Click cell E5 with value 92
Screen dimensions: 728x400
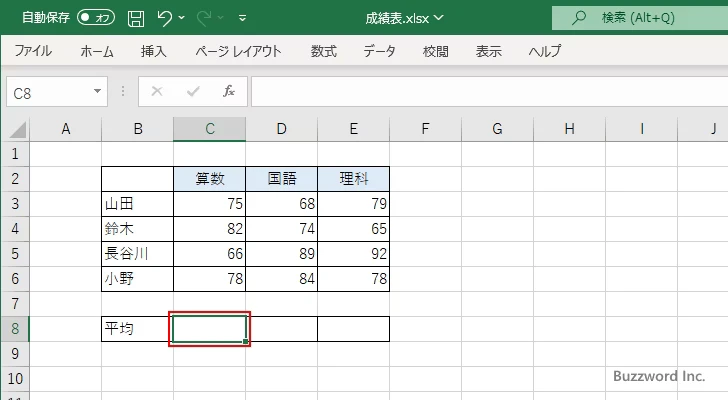[353, 254]
